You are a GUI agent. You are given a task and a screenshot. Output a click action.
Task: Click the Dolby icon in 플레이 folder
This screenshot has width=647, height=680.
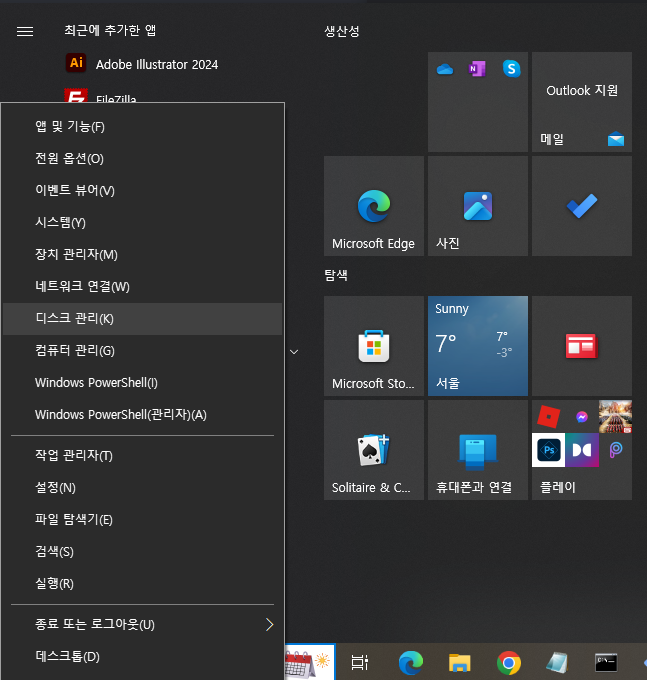point(582,450)
